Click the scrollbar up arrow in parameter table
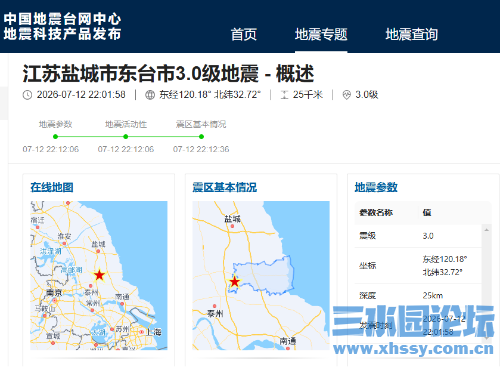This screenshot has height=367, width=500. [487, 230]
